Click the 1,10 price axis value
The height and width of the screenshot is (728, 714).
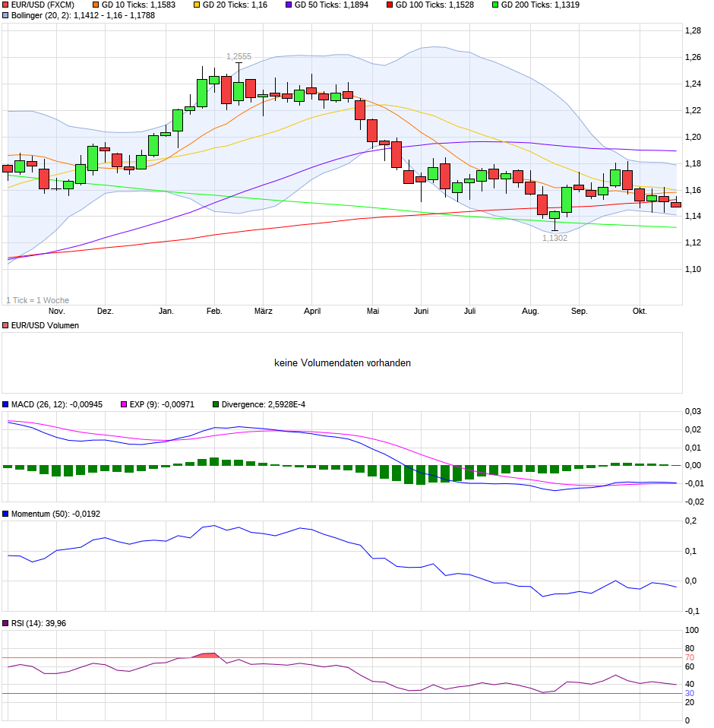693,270
